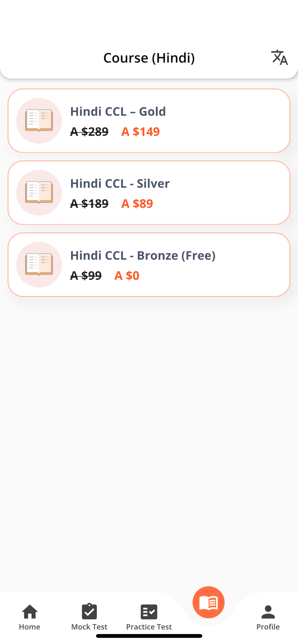Open the Hindi CCL – Gold course
The height and width of the screenshot is (644, 298).
coord(149,121)
